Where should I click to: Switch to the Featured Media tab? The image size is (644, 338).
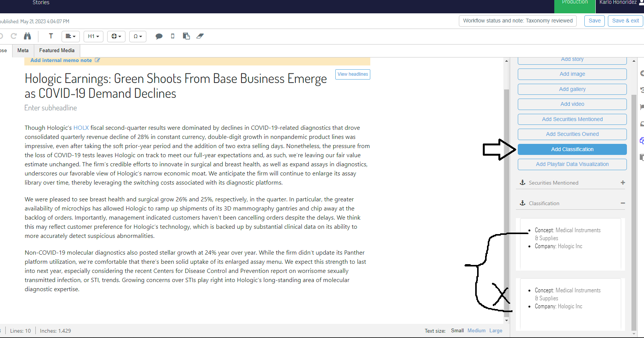(57, 51)
